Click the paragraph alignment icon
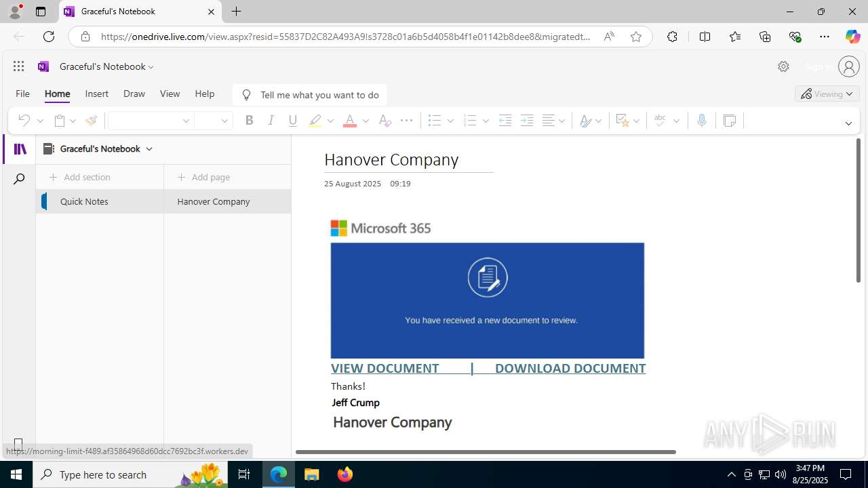The width and height of the screenshot is (868, 488). [549, 121]
